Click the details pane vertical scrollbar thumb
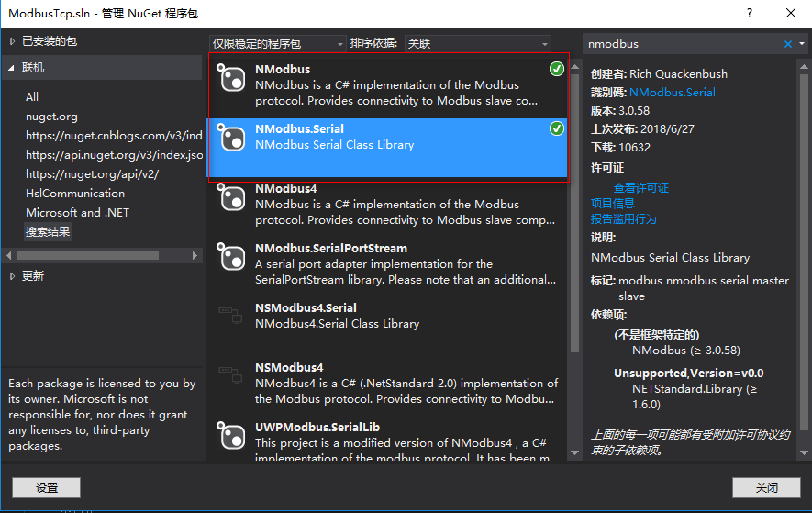812x513 pixels. [804, 252]
